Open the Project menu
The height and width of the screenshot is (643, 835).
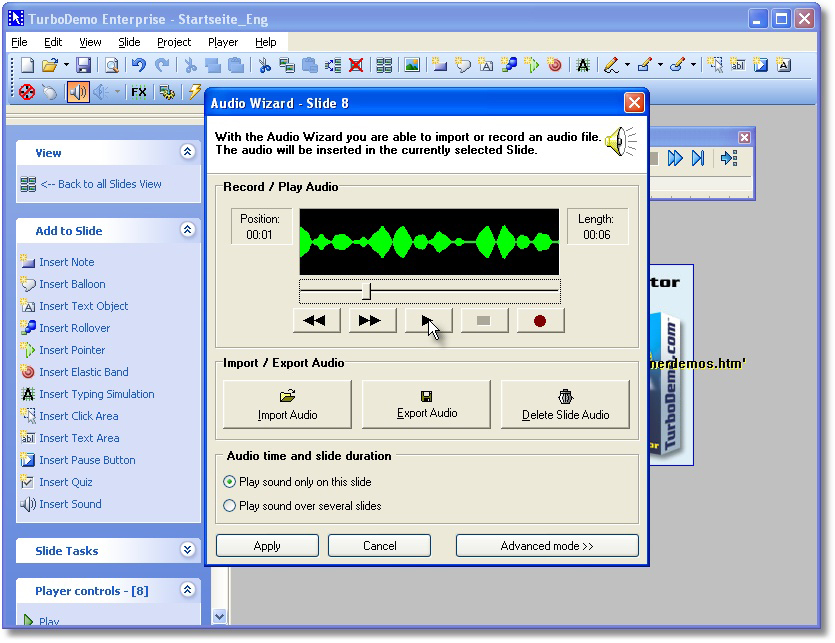tap(172, 42)
